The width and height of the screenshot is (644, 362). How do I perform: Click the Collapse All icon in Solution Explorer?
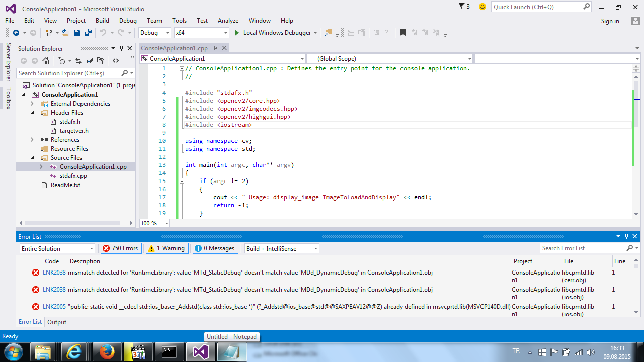tap(90, 61)
